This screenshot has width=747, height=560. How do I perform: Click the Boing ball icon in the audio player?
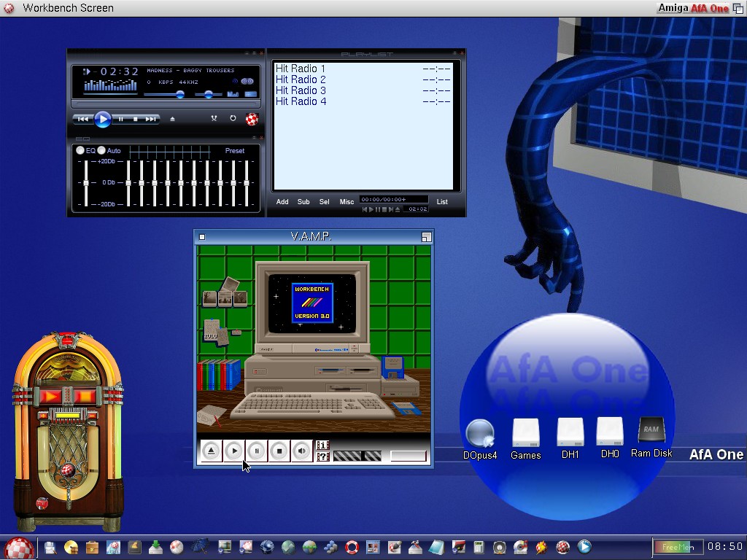[x=252, y=119]
